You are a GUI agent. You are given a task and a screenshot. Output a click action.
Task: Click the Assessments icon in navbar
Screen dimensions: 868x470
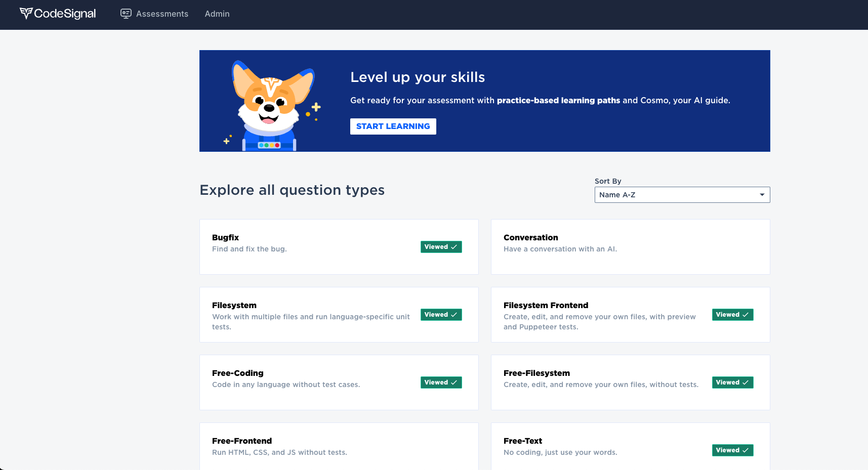[x=126, y=14]
